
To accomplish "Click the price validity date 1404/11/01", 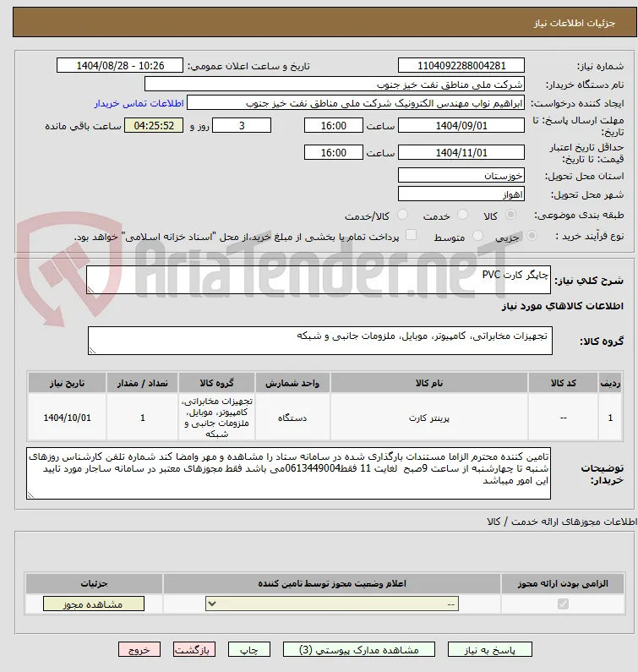I will click(461, 152).
